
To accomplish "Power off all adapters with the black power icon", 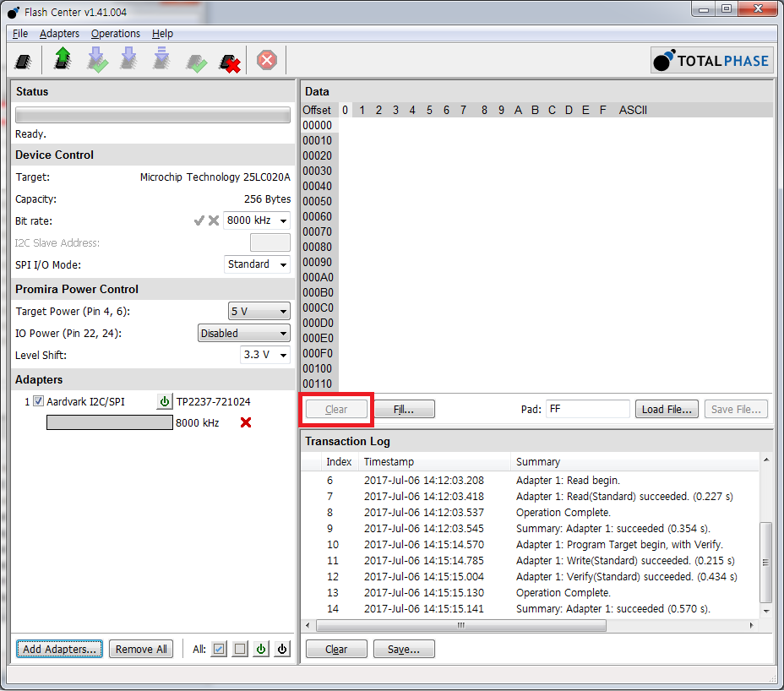I will click(282, 649).
